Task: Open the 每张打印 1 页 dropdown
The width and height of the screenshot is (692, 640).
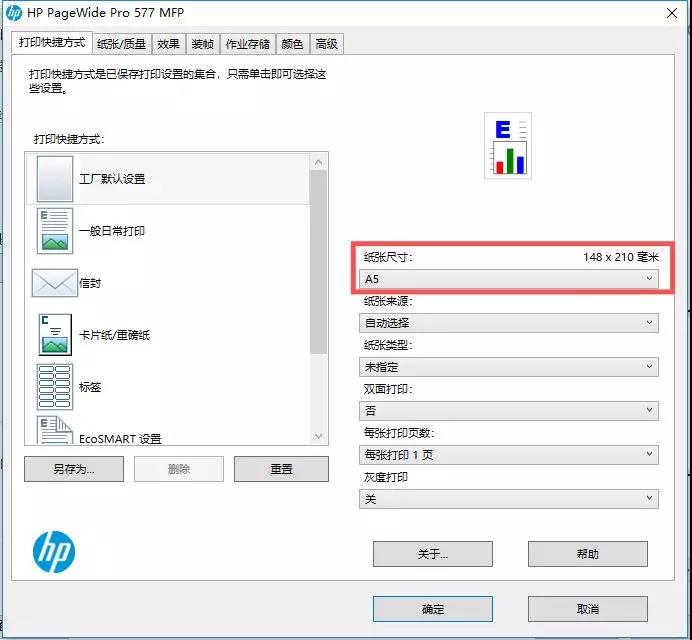Action: point(509,455)
